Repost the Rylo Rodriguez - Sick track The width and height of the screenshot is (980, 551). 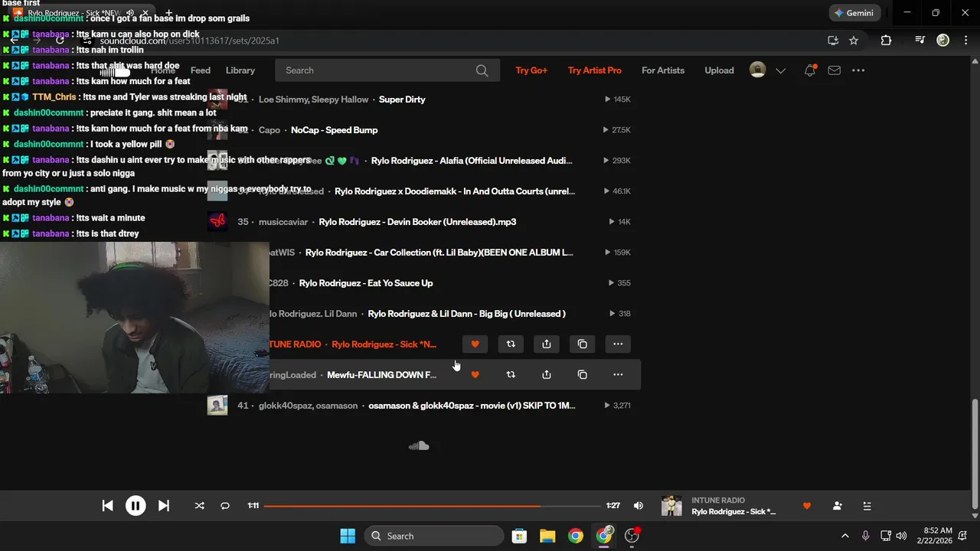[511, 344]
